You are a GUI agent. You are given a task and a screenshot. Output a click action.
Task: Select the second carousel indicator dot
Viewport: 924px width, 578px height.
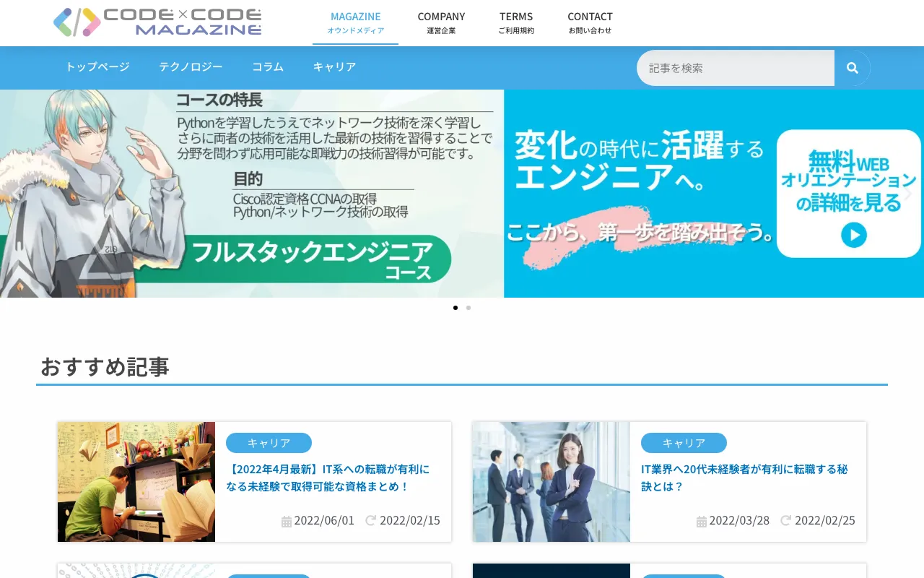click(x=468, y=307)
